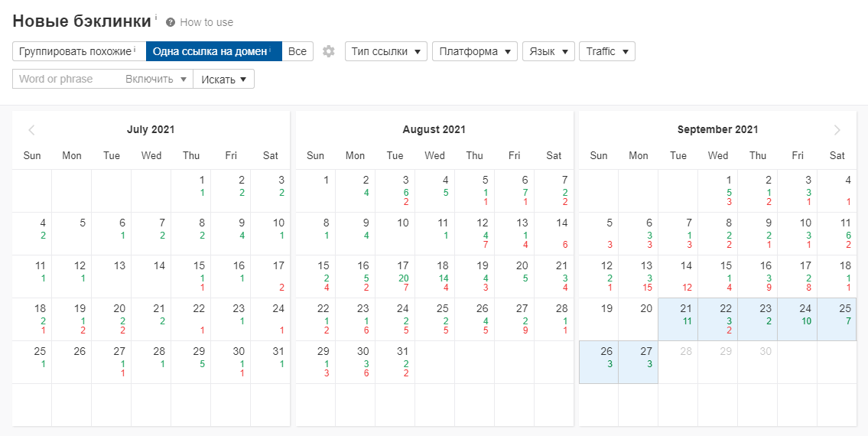Open the How to use link
The height and width of the screenshot is (436, 868).
point(206,23)
